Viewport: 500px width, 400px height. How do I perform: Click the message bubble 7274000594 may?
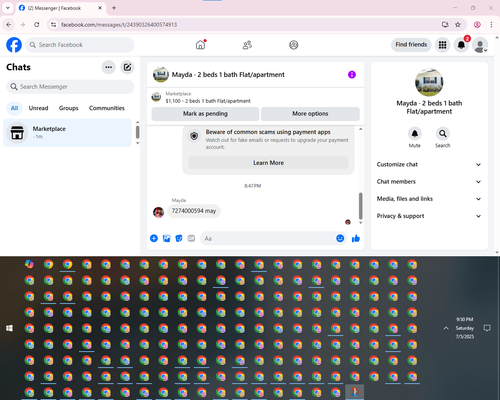(x=194, y=211)
